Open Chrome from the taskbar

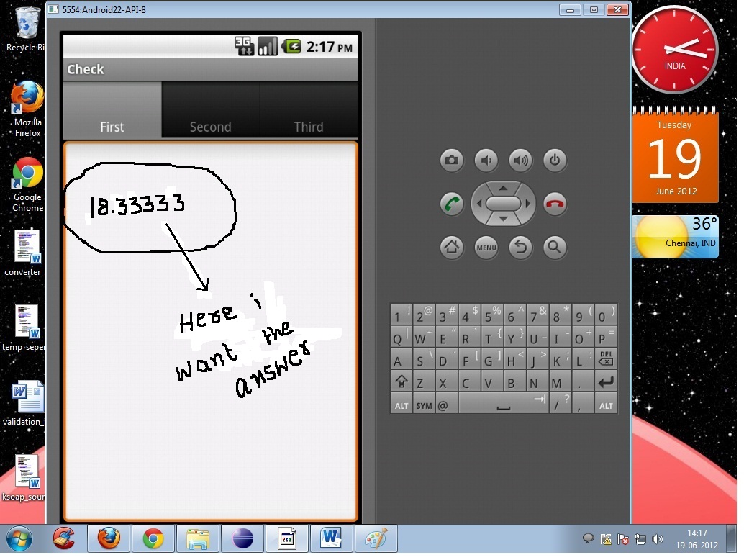point(153,538)
